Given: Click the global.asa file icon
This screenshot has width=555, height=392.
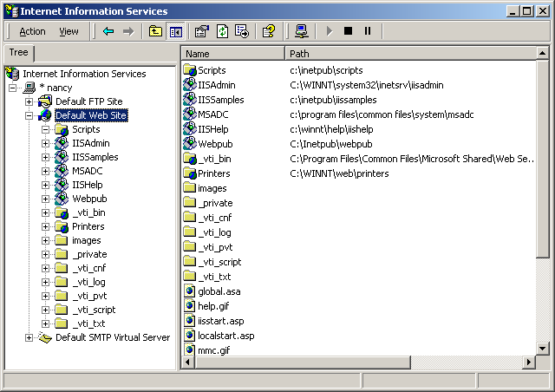Looking at the screenshot, I should click(190, 291).
